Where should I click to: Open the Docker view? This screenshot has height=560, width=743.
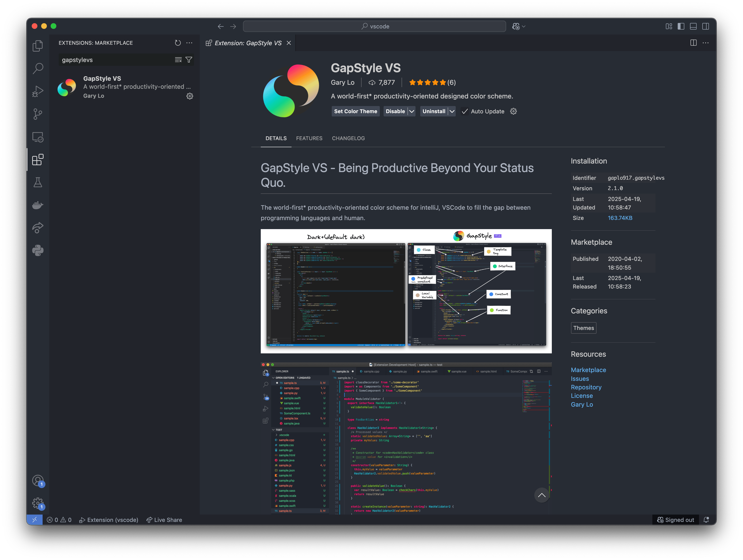coord(38,205)
